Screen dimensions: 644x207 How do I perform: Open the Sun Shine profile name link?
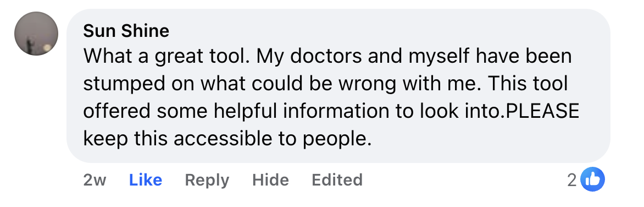[x=126, y=31]
